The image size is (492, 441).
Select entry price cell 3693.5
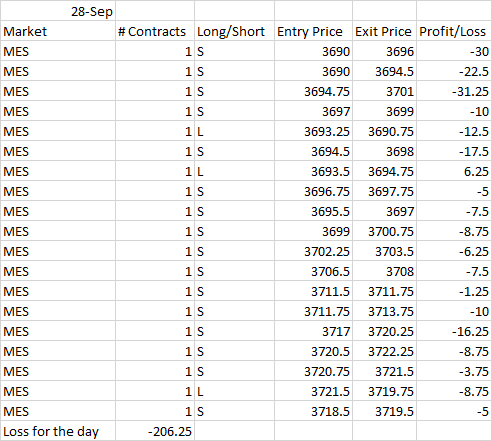313,171
